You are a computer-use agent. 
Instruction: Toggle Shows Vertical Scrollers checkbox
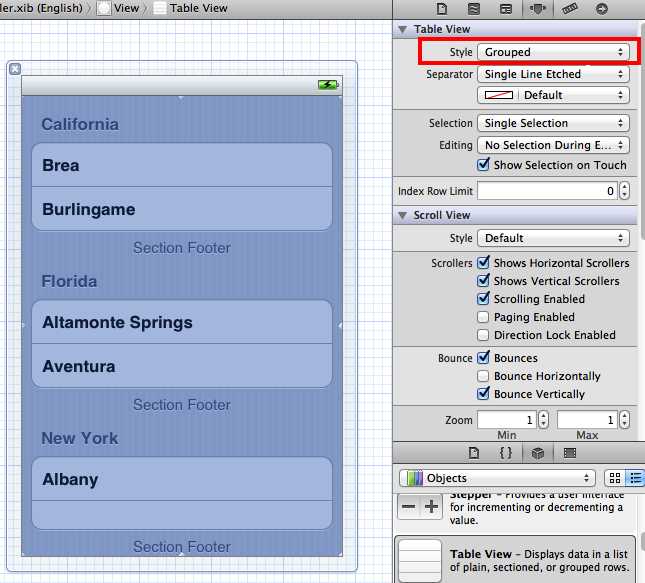tap(483, 281)
